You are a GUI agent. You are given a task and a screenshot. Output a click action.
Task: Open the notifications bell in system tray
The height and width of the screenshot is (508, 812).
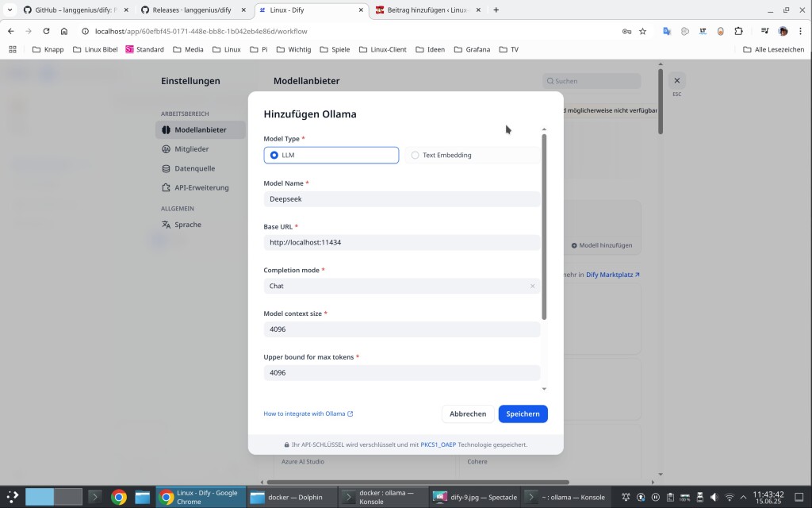point(626,497)
